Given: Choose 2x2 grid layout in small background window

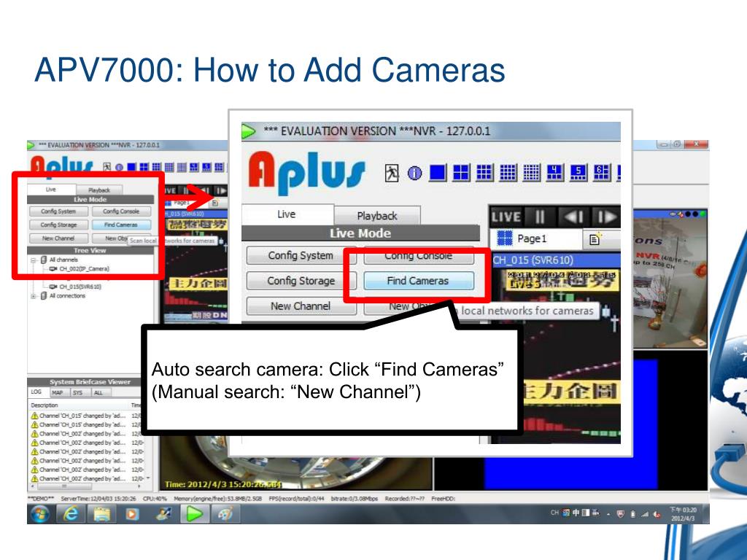Looking at the screenshot, I should coord(144,167).
